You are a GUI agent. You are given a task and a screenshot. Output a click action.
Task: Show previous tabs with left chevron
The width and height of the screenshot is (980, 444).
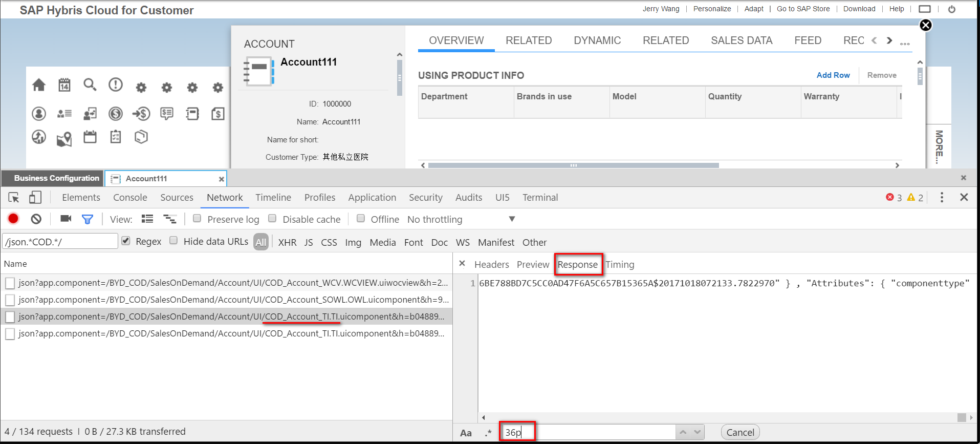(x=874, y=40)
